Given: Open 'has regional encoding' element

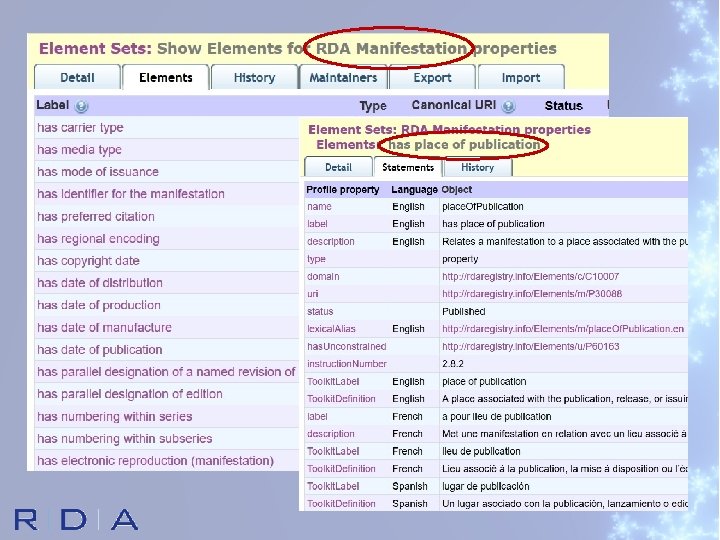Looking at the screenshot, I should tap(98, 239).
